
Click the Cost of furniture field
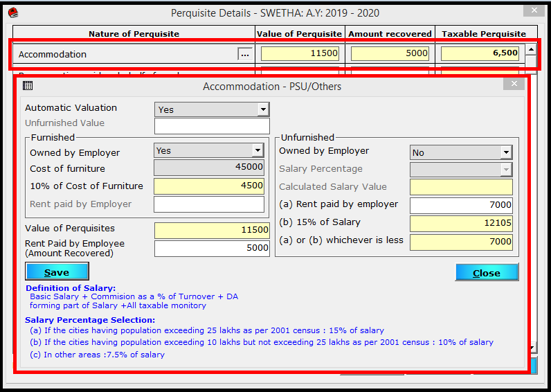(x=209, y=168)
